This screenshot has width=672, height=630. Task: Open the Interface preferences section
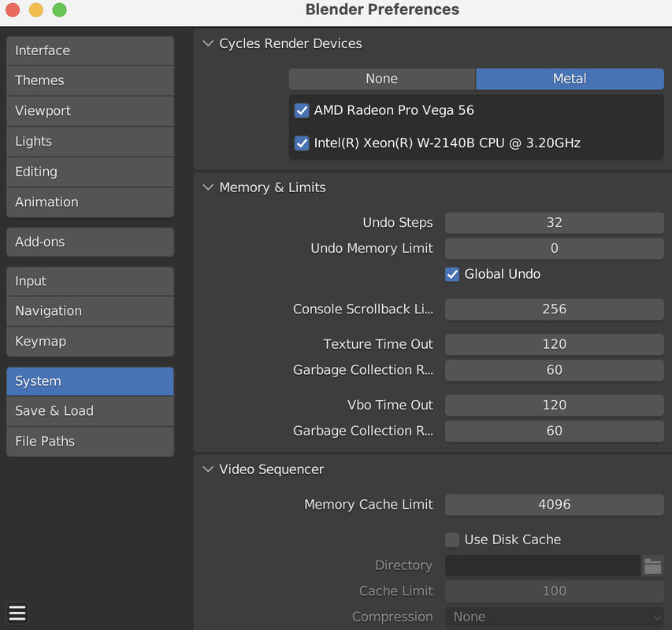point(90,50)
